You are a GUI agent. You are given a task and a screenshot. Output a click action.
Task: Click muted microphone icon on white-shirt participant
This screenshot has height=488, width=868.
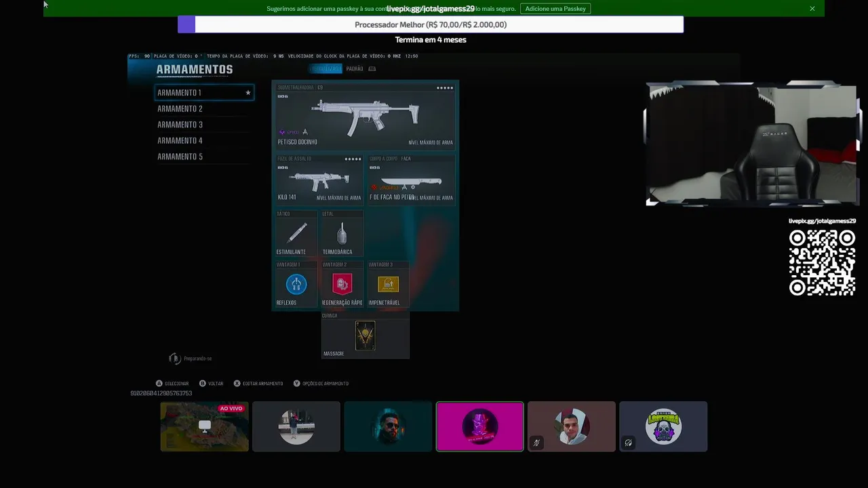tap(536, 443)
